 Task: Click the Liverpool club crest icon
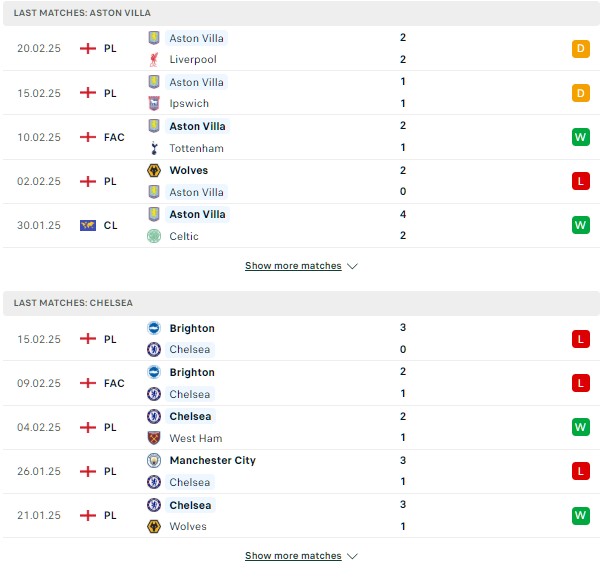tap(154, 60)
